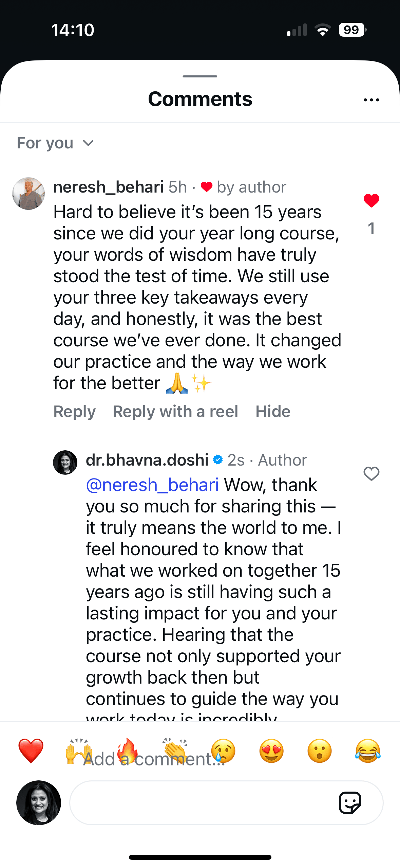Screen dimensions: 400x868
Task: Insert the red heart emoji reaction
Action: point(31,751)
